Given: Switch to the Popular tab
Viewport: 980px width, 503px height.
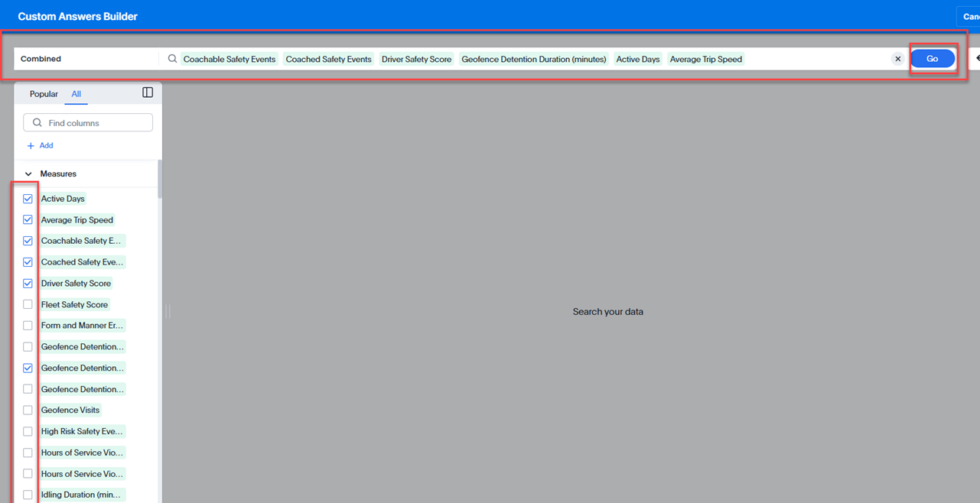Looking at the screenshot, I should [x=44, y=94].
